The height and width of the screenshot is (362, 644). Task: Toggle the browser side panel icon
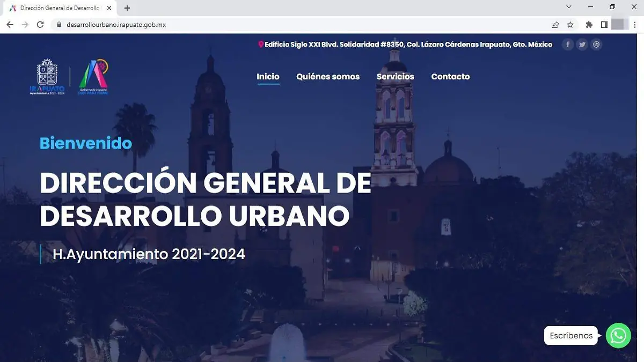605,24
